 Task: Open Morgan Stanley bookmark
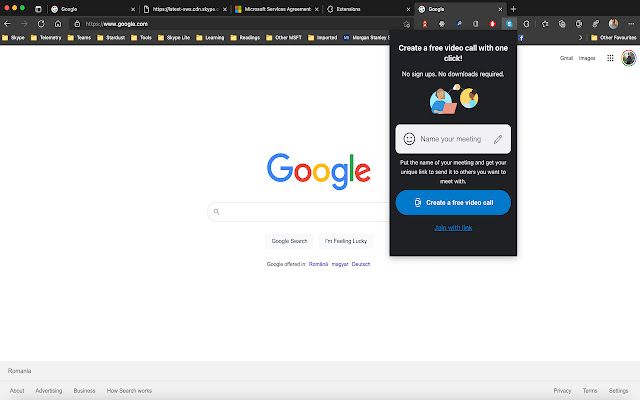pos(366,38)
